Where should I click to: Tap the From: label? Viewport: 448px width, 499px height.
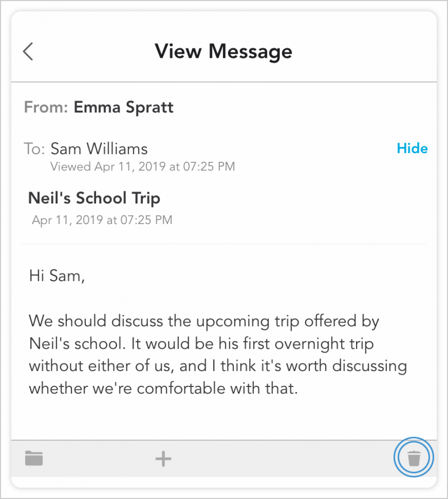(x=46, y=107)
